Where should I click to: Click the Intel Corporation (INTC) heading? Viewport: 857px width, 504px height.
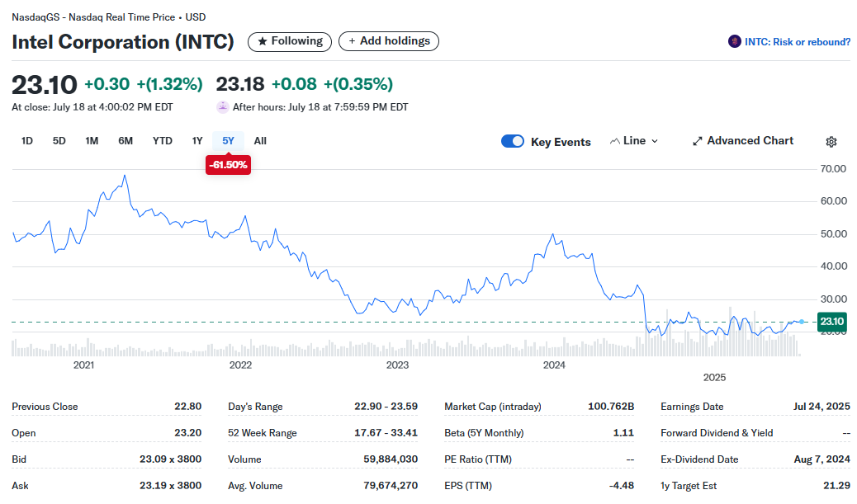tap(123, 42)
